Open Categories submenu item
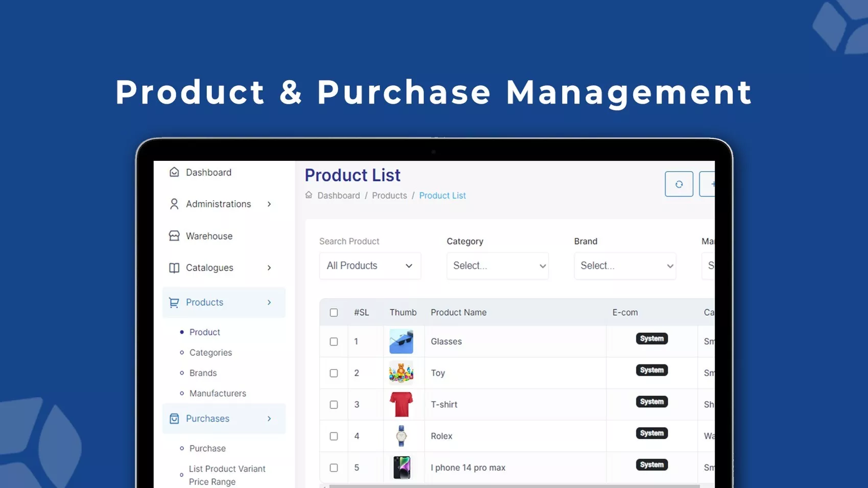 (210, 353)
